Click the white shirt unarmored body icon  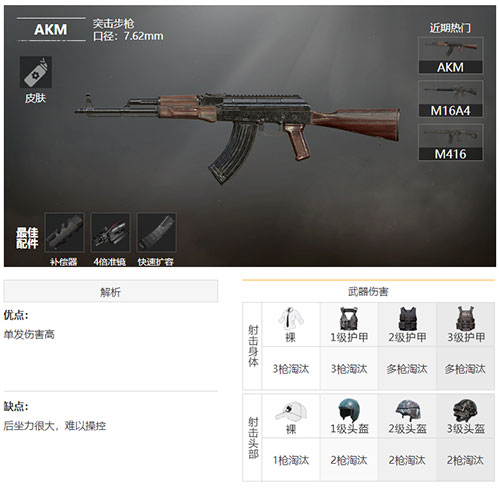coord(291,319)
